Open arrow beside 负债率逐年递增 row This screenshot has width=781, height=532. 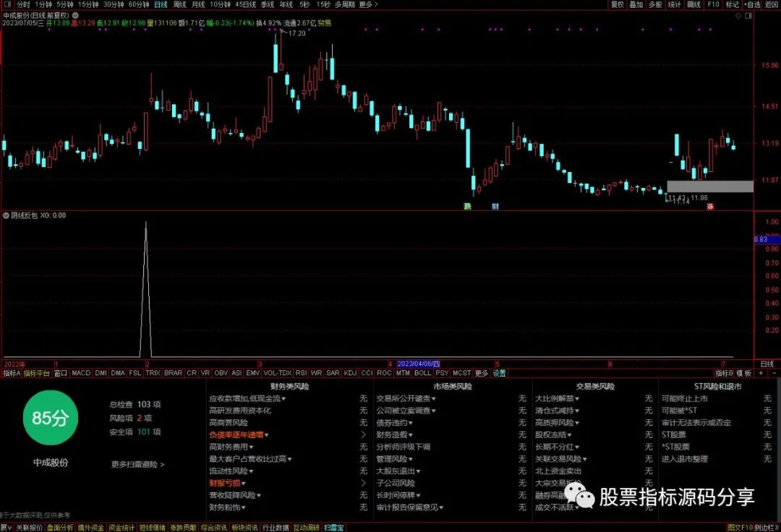click(x=363, y=434)
